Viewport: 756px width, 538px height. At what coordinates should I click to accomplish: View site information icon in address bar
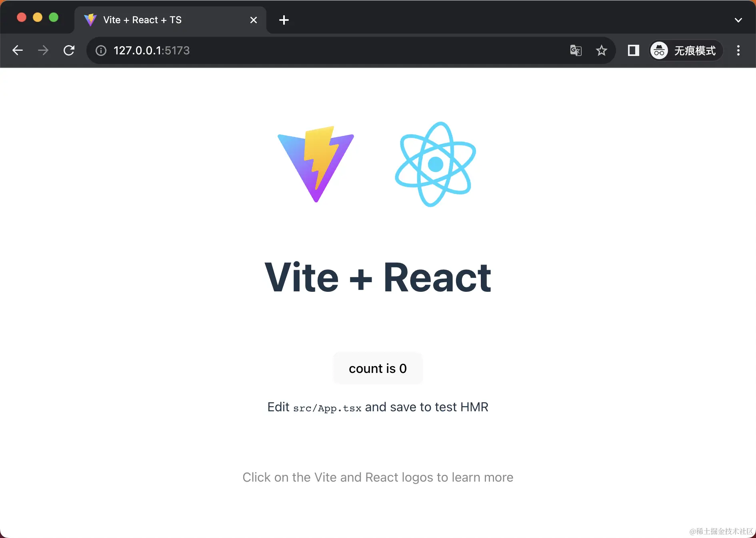101,50
